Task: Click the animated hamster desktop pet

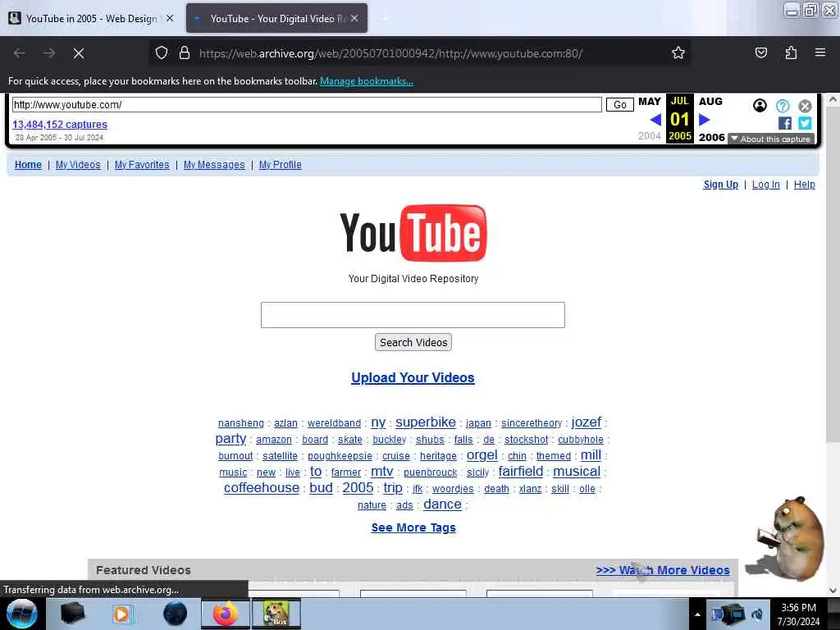Action: pyautogui.click(x=788, y=539)
